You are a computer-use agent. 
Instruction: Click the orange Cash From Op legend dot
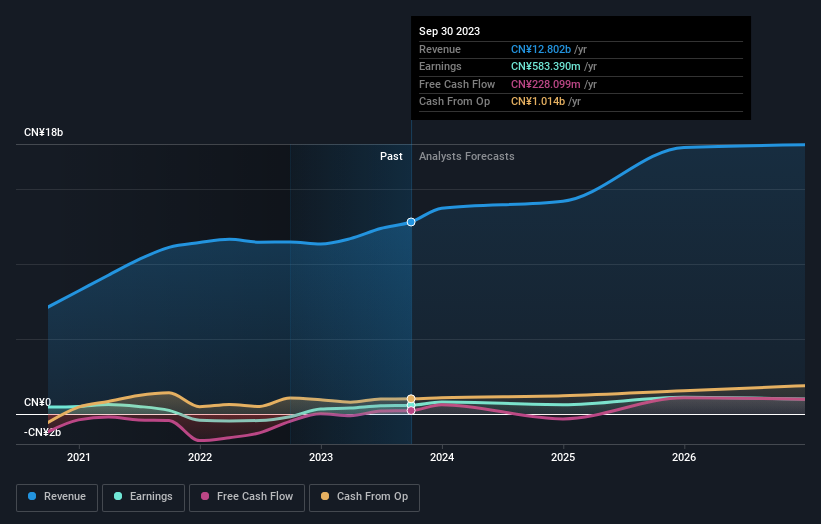(x=325, y=496)
